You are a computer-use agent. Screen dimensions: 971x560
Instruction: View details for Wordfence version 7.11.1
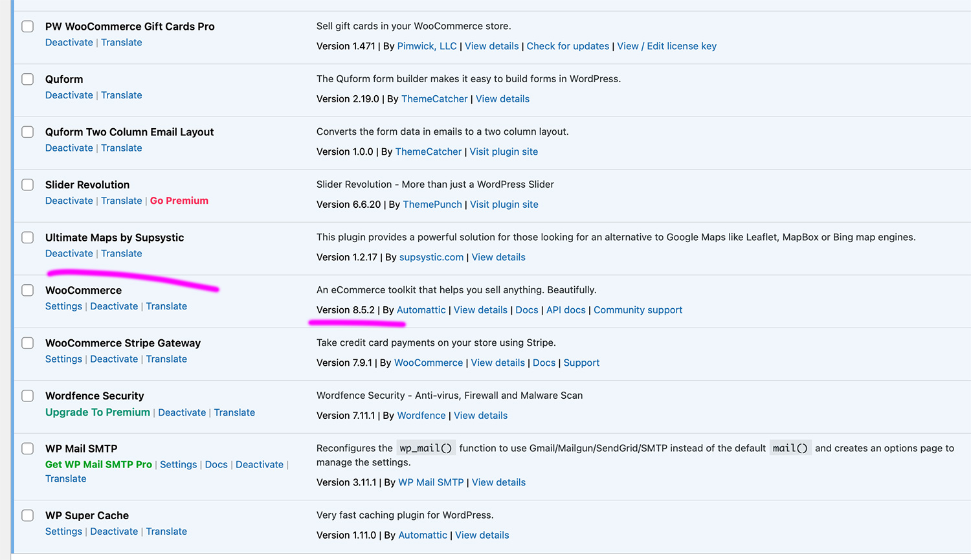point(480,416)
